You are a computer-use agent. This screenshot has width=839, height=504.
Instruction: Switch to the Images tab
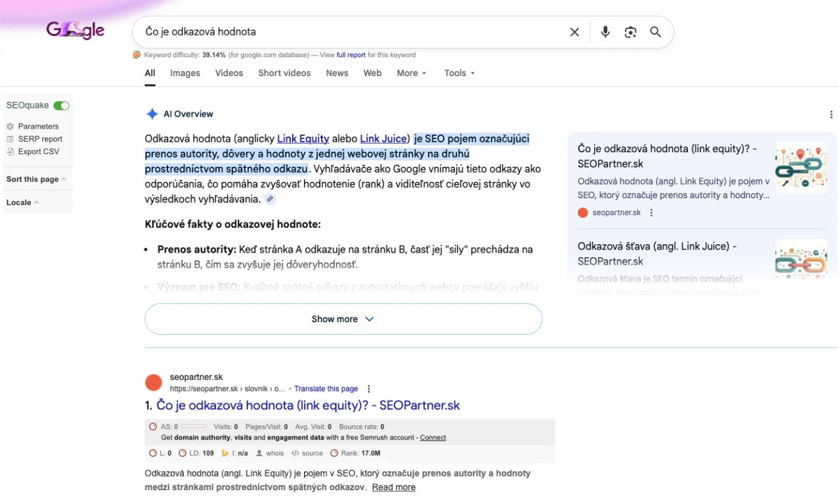click(x=185, y=73)
